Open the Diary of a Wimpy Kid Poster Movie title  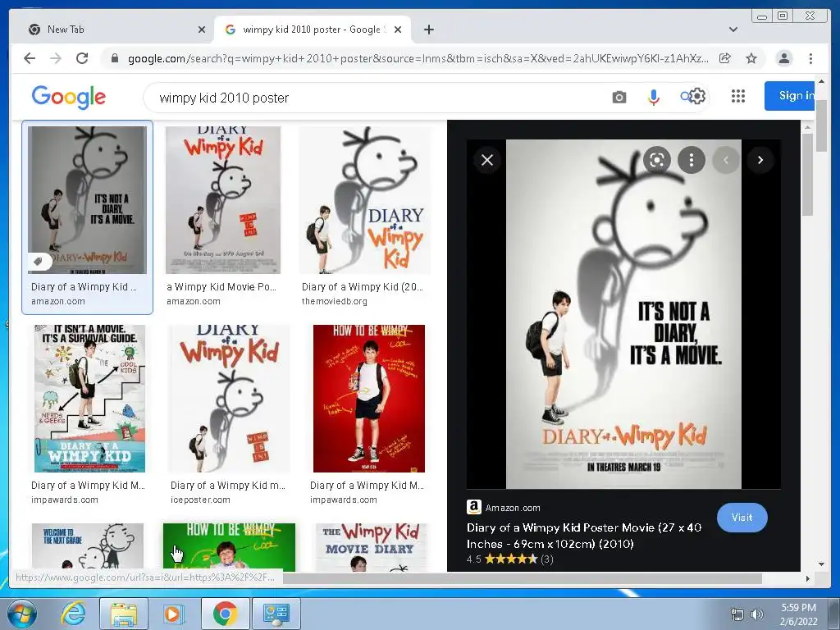pyautogui.click(x=584, y=536)
